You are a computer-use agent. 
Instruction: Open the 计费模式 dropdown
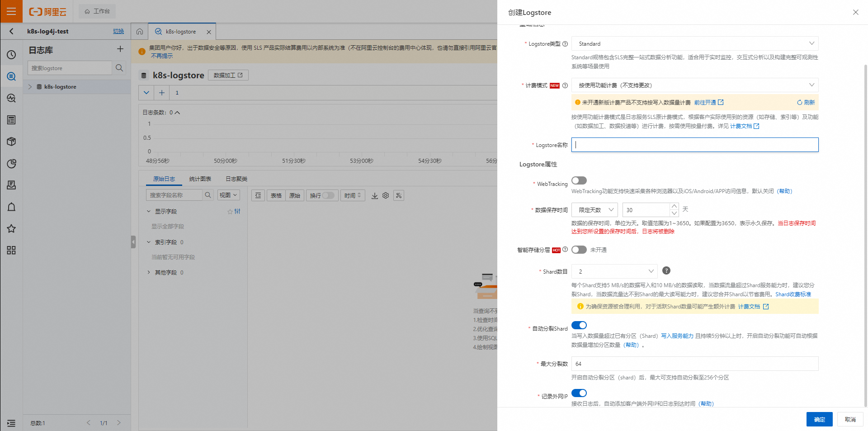pos(695,85)
